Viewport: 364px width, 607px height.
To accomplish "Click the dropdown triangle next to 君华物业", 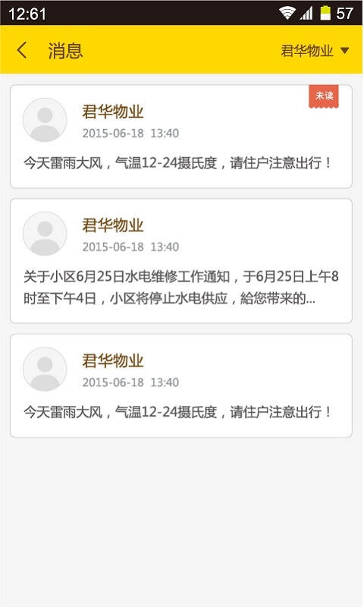I will (x=344, y=50).
